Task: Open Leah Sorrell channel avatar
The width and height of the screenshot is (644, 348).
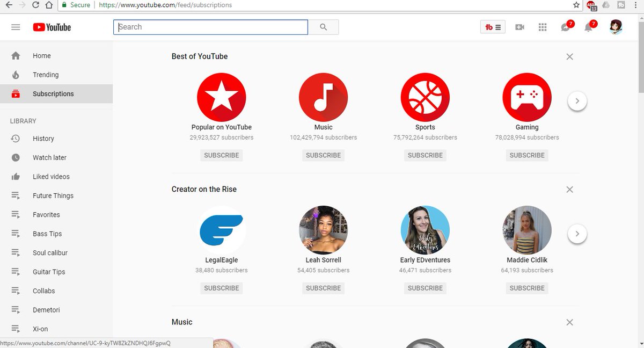Action: [323, 230]
